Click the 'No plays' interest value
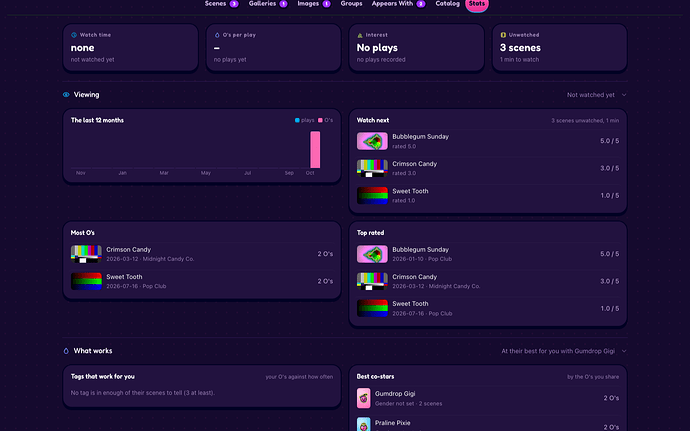690x431 pixels. 377,48
